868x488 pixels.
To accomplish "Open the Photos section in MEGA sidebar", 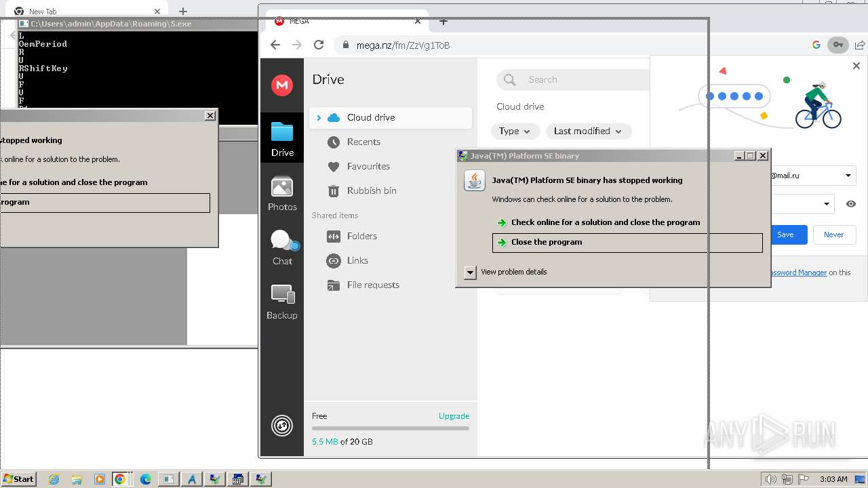I will [x=282, y=193].
